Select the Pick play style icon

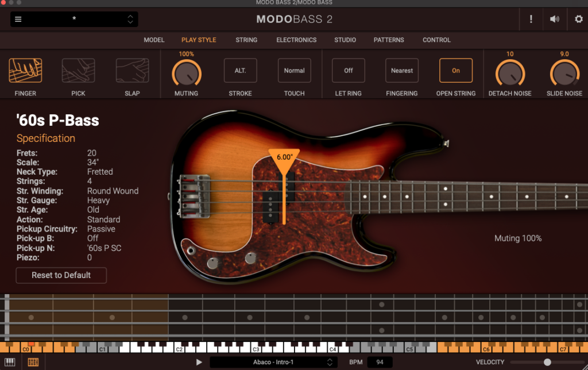[78, 71]
